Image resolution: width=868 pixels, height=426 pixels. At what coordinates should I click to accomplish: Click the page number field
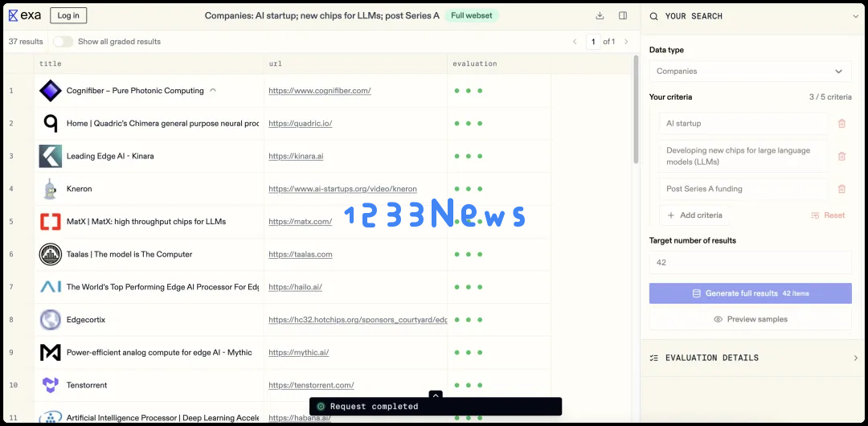coord(593,42)
